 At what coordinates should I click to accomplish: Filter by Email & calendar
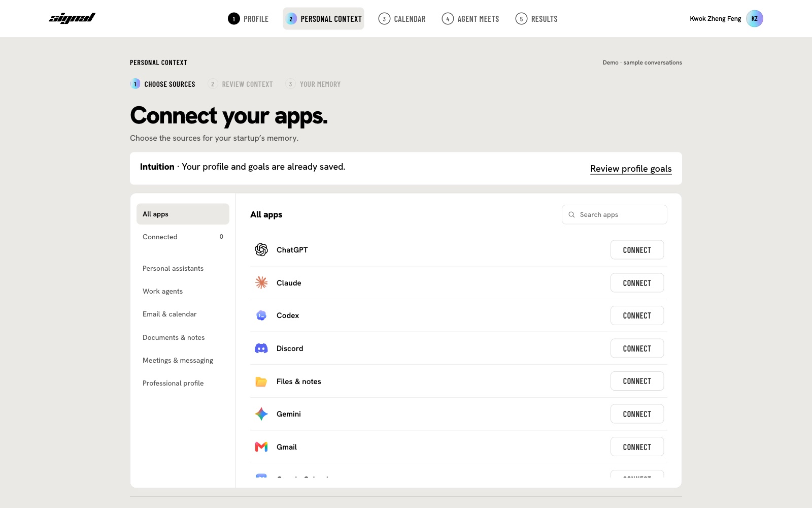tap(183, 314)
